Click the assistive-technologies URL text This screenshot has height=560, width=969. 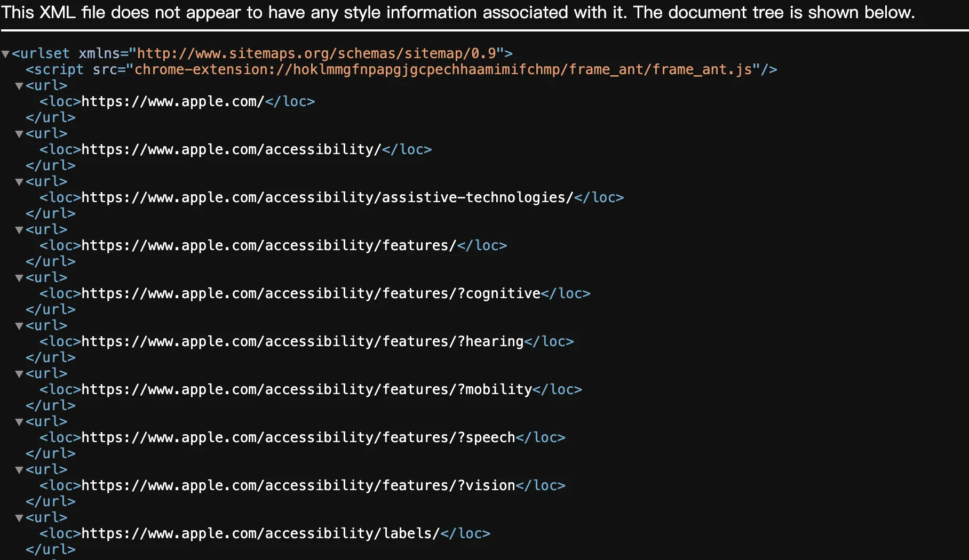[328, 197]
